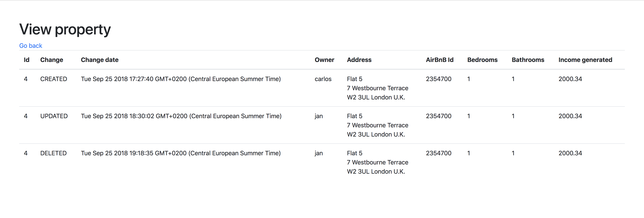Click the Address column header
This screenshot has width=644, height=218.
(359, 60)
